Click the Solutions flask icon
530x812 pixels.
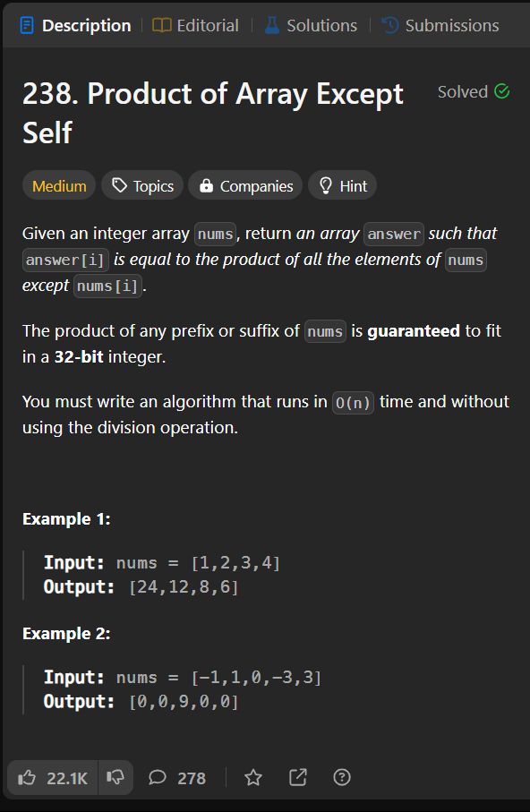click(x=272, y=25)
